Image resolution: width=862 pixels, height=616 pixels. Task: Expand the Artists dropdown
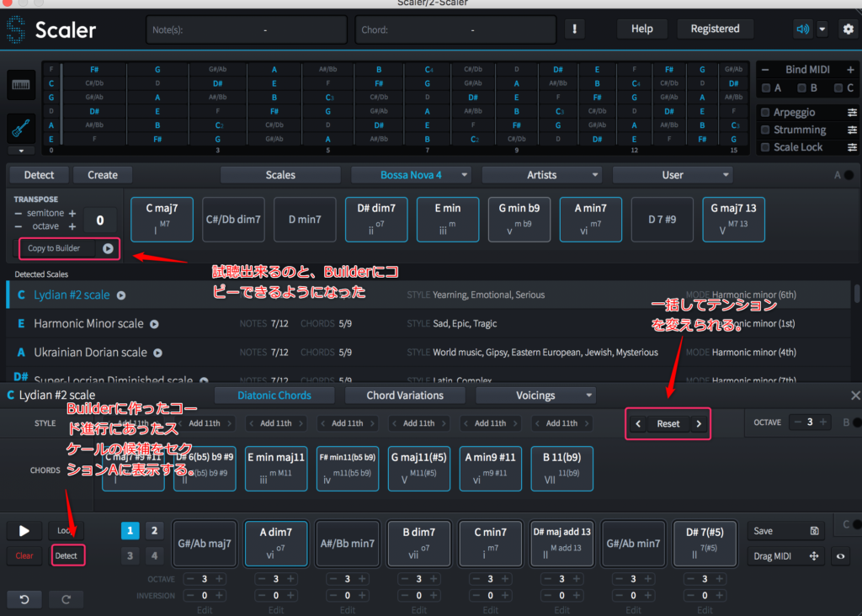541,175
